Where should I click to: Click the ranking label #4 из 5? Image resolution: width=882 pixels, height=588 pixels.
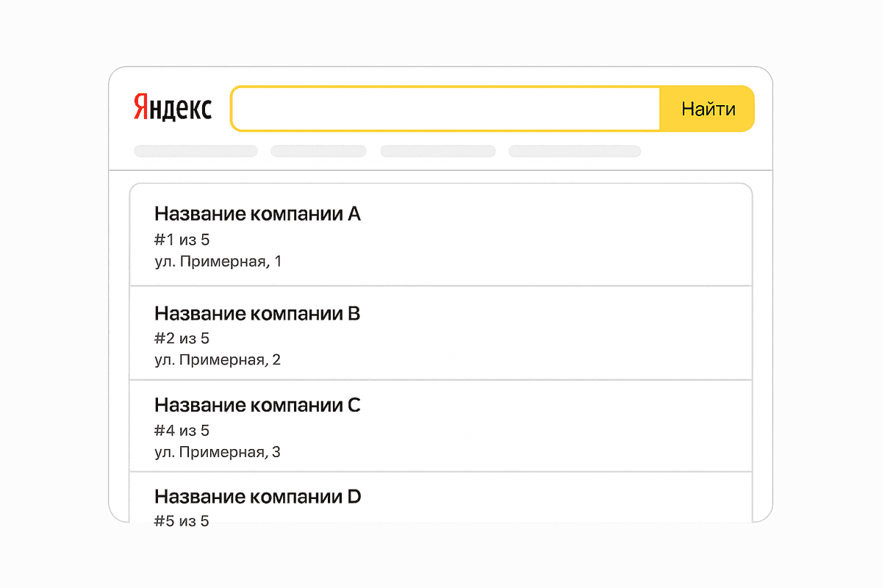pos(181,430)
